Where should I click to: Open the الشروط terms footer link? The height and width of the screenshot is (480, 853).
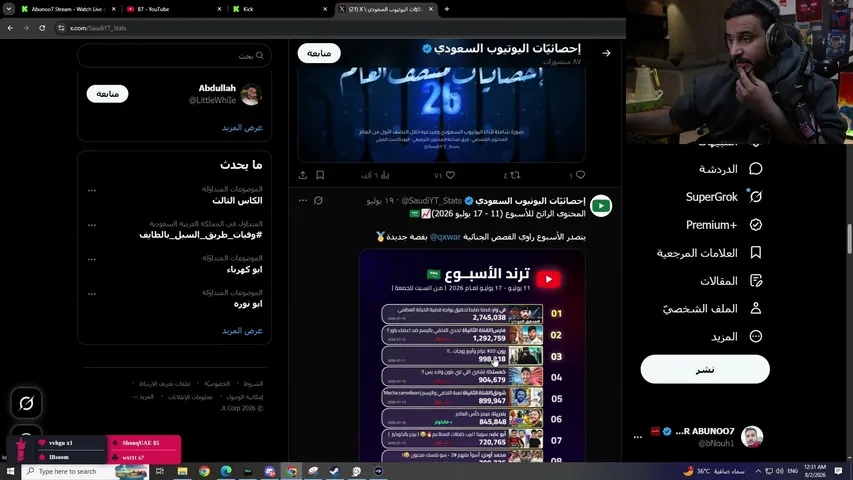point(253,384)
